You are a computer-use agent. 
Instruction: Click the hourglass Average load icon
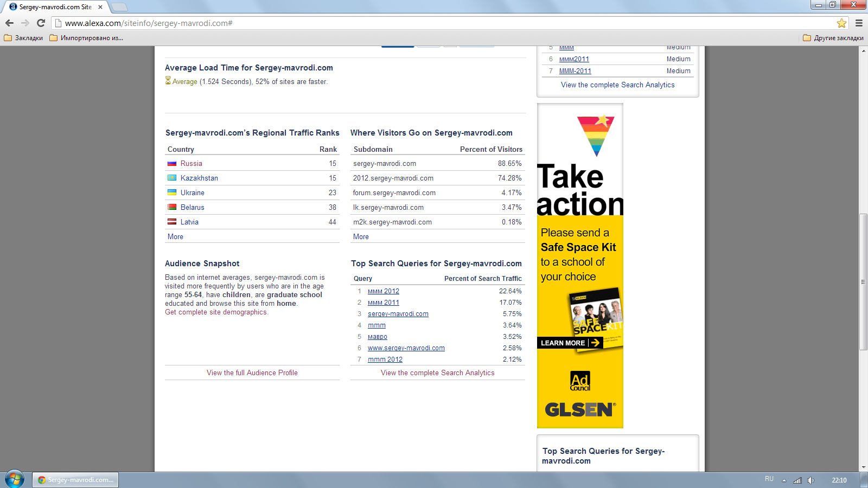(168, 81)
